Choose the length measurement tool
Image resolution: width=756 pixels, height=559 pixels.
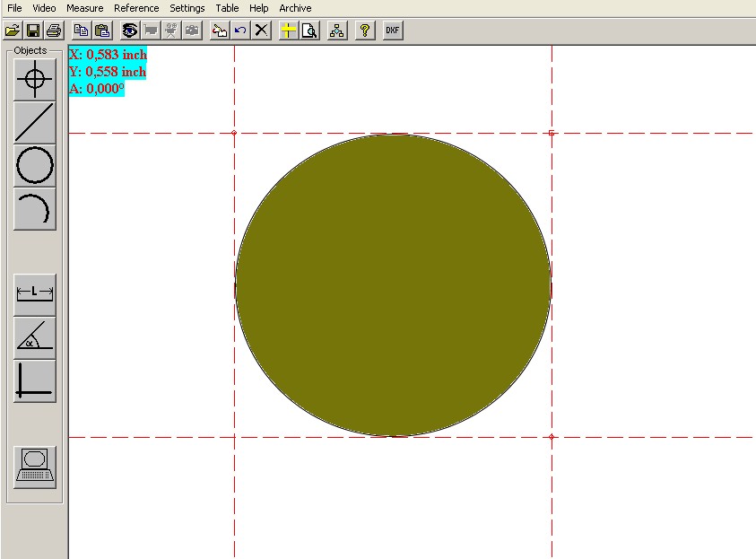35,293
